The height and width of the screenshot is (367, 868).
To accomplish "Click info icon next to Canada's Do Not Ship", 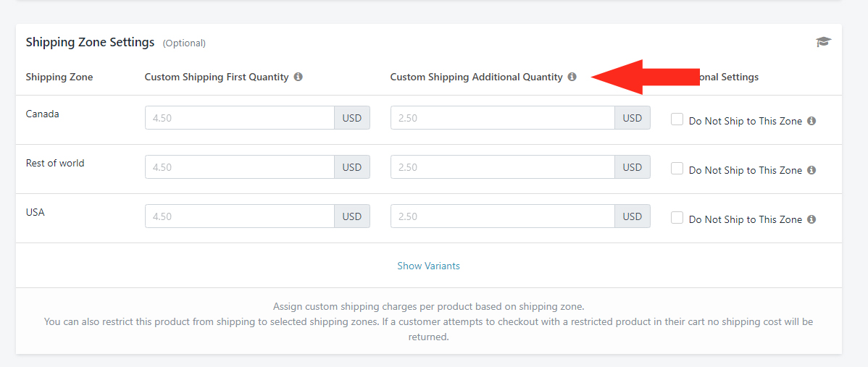I will click(811, 120).
